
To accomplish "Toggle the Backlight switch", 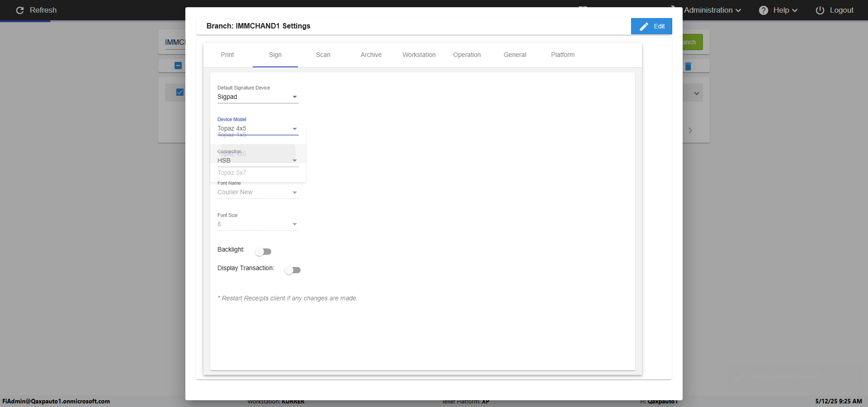I will (263, 252).
